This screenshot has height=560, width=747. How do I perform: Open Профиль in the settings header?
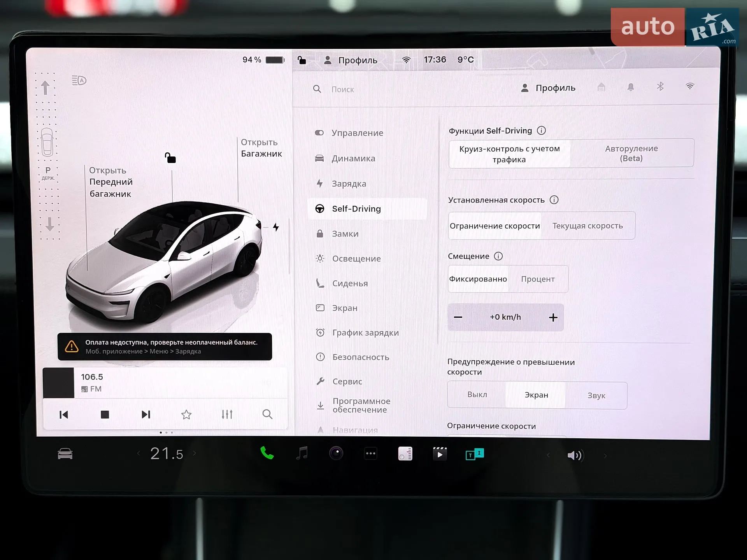pyautogui.click(x=548, y=88)
